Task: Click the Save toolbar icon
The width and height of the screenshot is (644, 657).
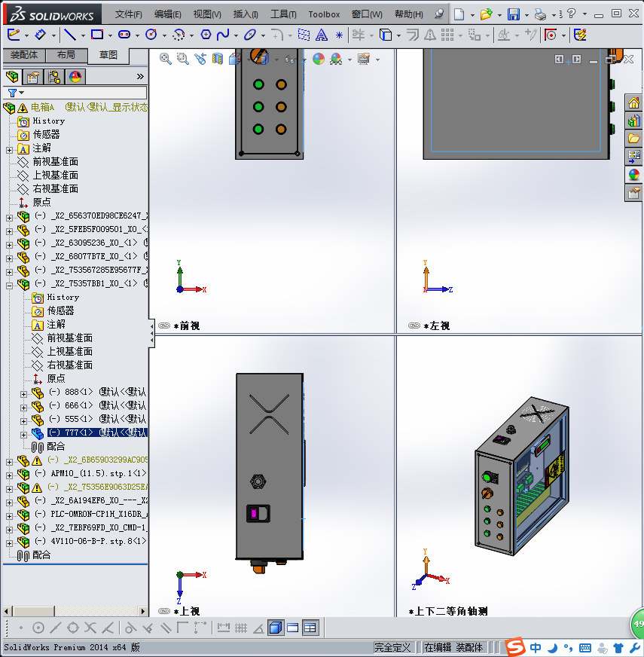Action: pos(513,14)
